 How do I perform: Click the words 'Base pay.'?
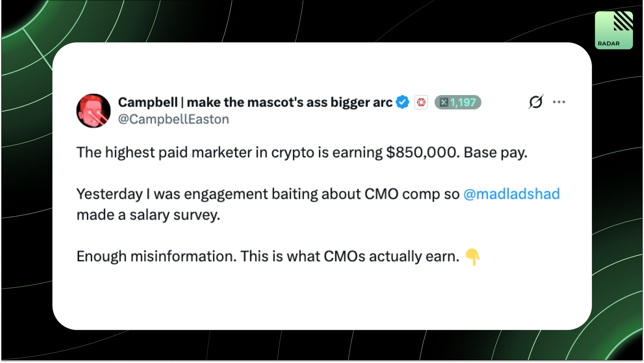(495, 153)
